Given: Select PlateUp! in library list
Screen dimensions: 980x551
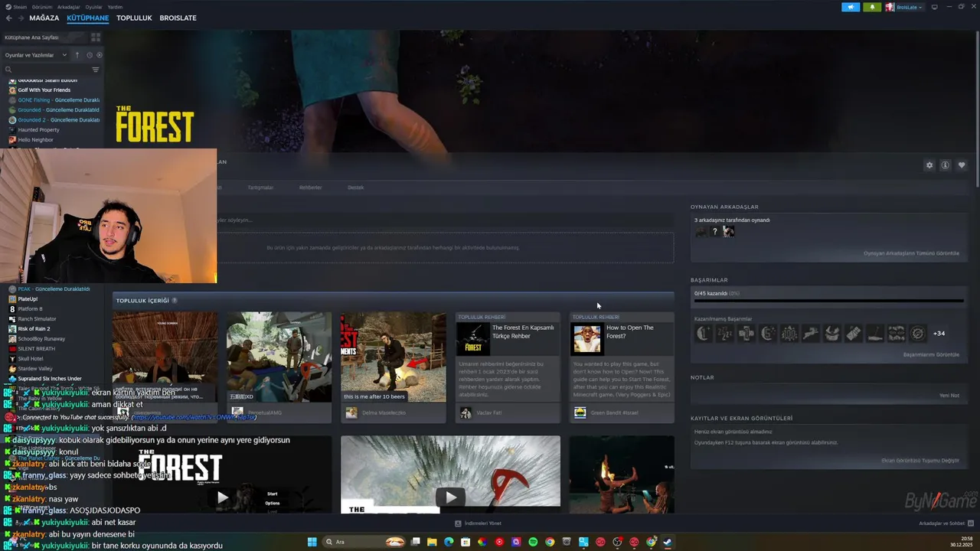Looking at the screenshot, I should point(28,298).
